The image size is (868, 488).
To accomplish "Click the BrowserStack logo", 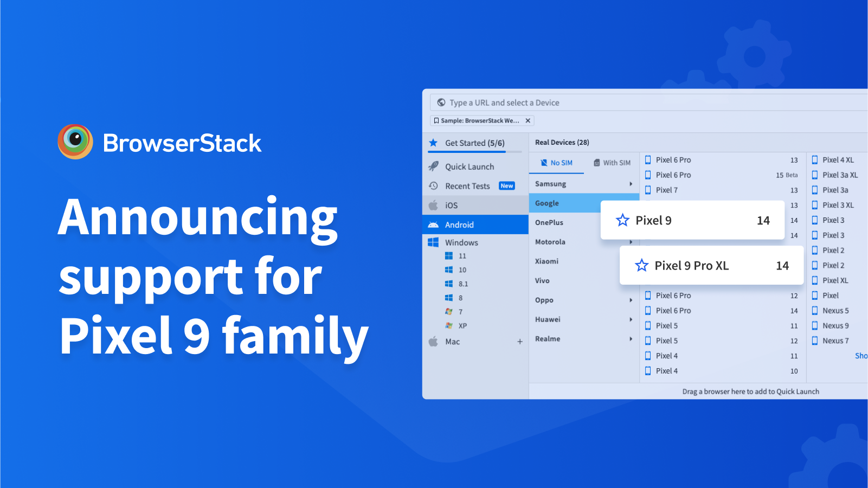I will click(x=75, y=142).
